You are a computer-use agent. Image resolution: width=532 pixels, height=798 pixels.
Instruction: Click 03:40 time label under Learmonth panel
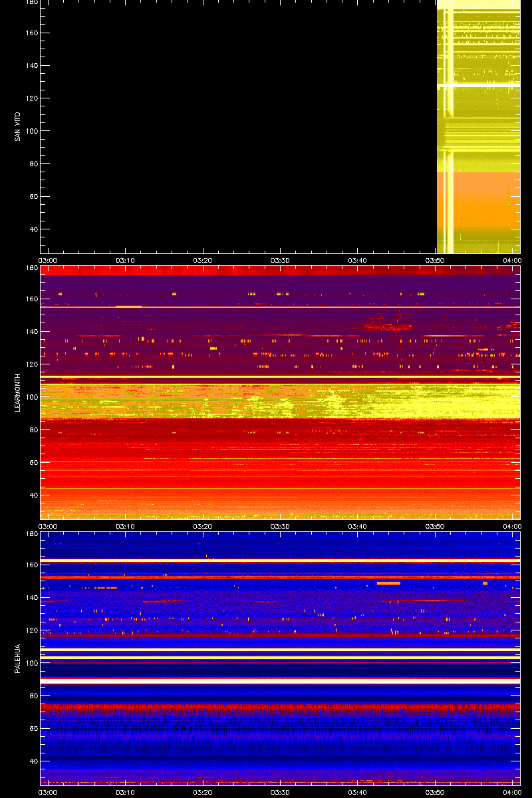coord(358,527)
